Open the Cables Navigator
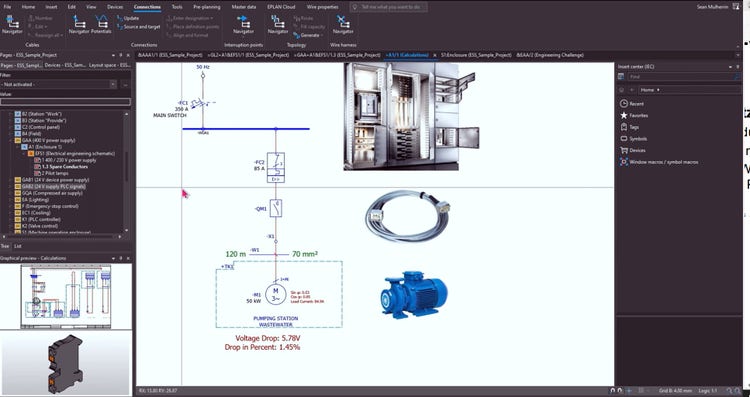750x397 pixels. (12, 25)
